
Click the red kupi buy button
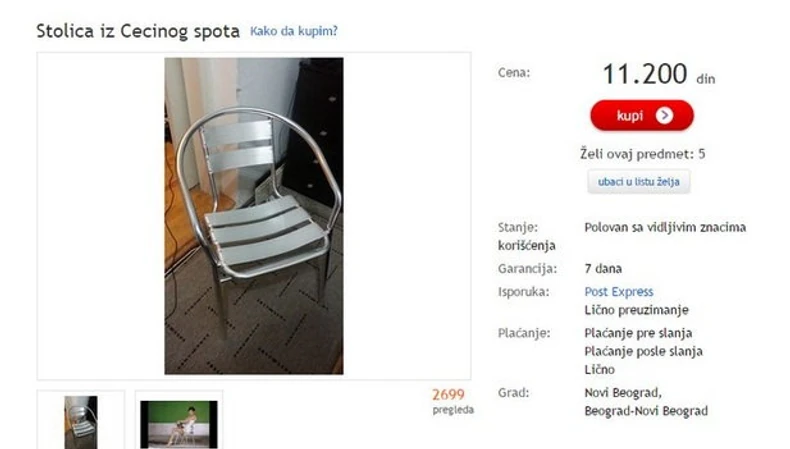click(x=642, y=115)
